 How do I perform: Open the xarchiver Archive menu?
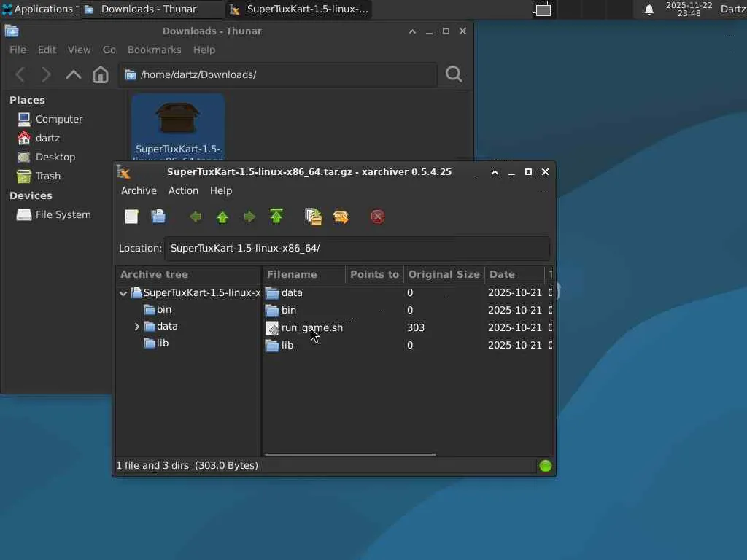pos(139,190)
